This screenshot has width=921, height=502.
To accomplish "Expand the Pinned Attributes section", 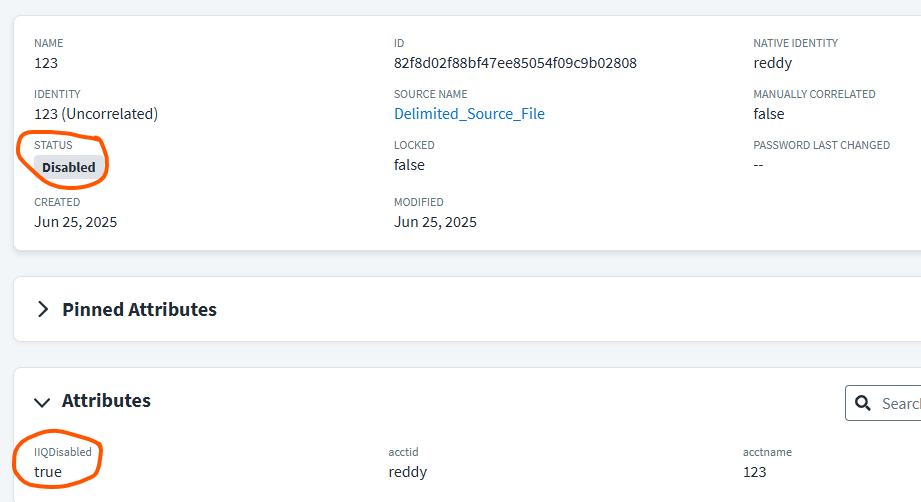I will click(x=43, y=309).
